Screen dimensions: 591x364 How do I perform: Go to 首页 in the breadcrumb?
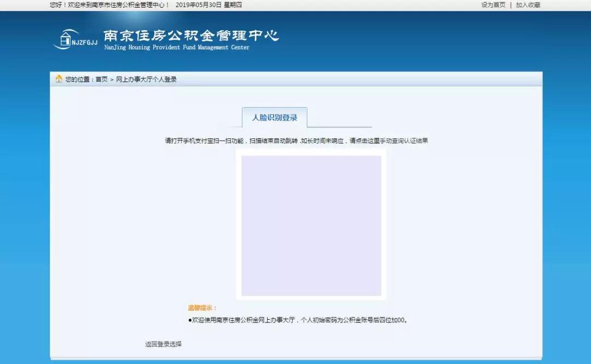click(x=101, y=79)
